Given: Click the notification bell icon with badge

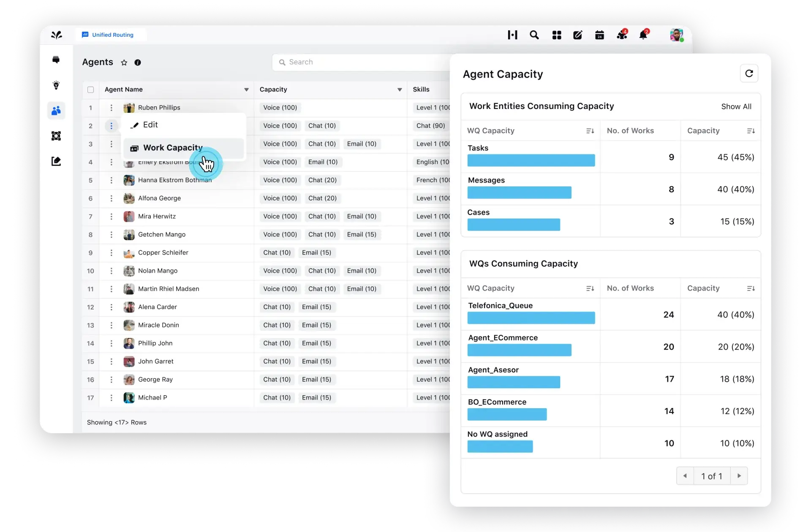Looking at the screenshot, I should [x=644, y=35].
